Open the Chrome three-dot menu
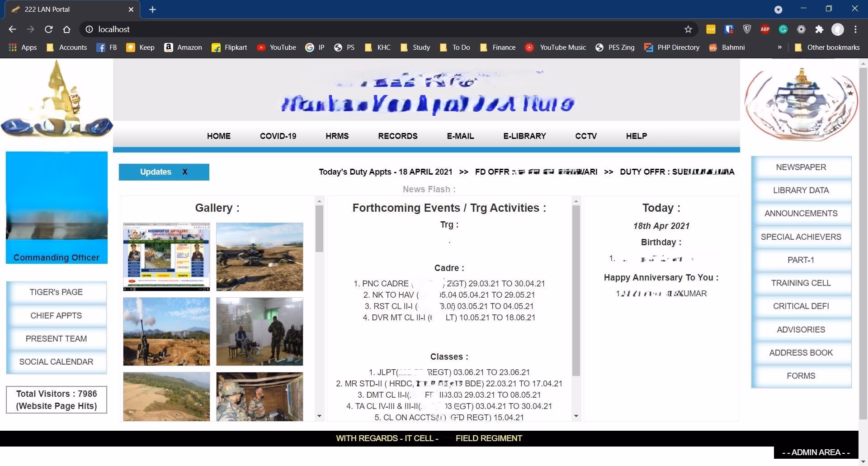This screenshot has height=466, width=868. tap(855, 29)
